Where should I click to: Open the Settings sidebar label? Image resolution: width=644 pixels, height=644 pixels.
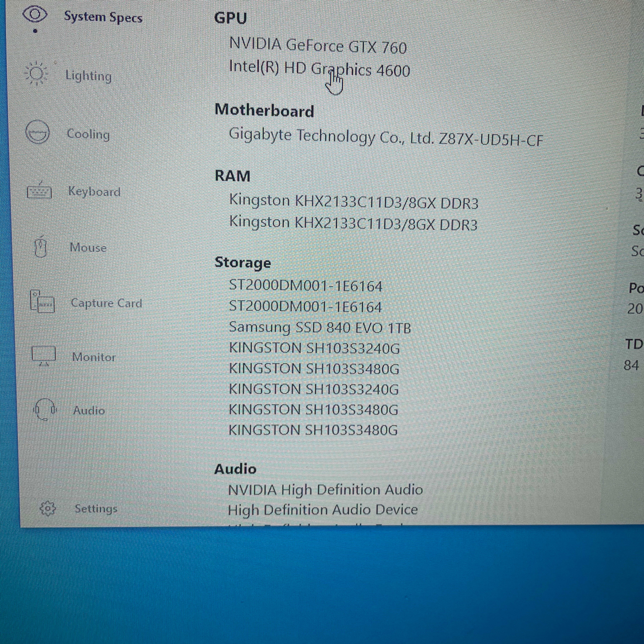(96, 509)
